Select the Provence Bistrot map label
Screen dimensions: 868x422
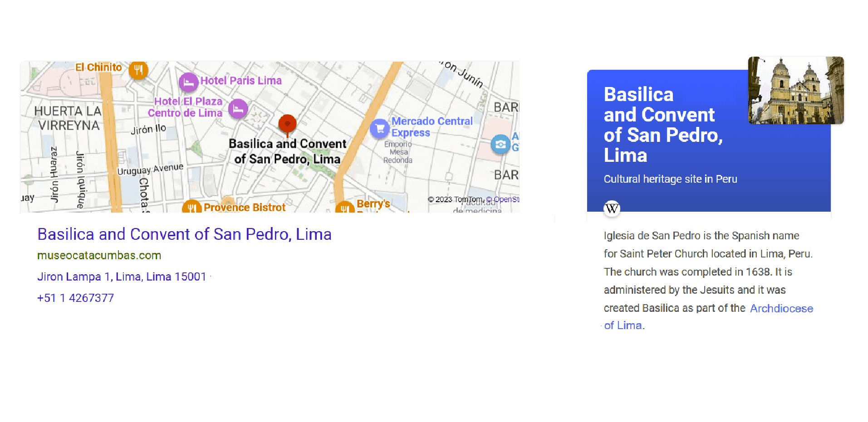245,207
